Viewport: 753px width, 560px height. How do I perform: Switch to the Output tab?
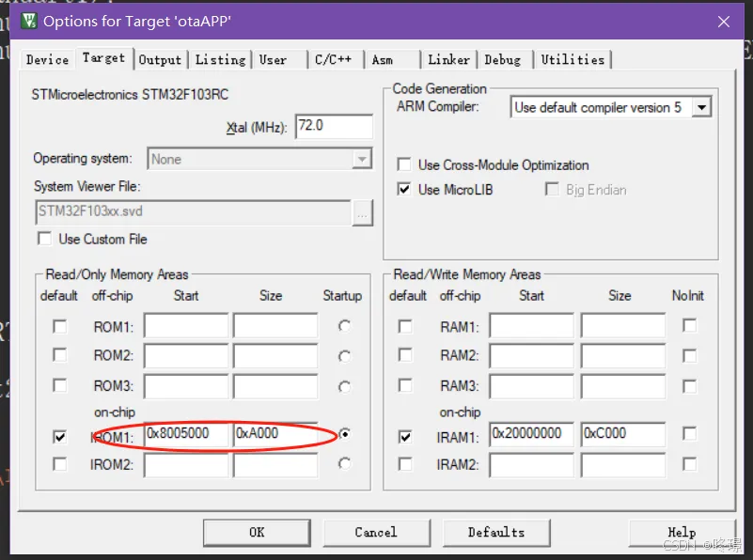[x=161, y=60]
